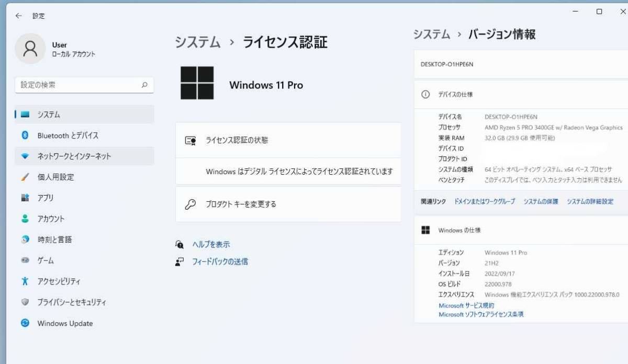Open アカウント settings
The width and height of the screenshot is (628, 364).
point(84,219)
